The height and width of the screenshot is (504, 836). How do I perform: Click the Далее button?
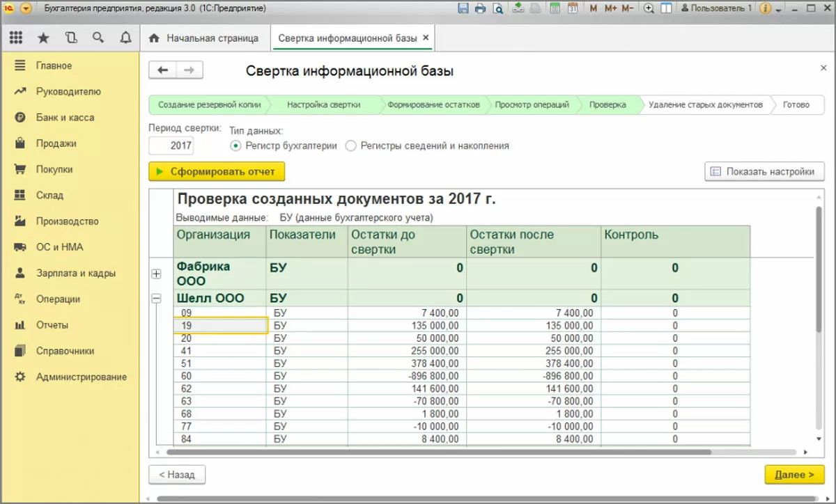(794, 475)
